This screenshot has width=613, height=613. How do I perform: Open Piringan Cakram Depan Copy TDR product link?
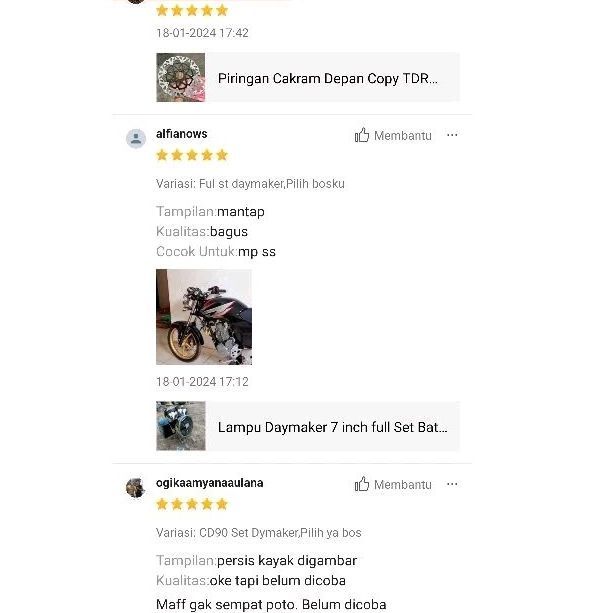click(x=328, y=78)
